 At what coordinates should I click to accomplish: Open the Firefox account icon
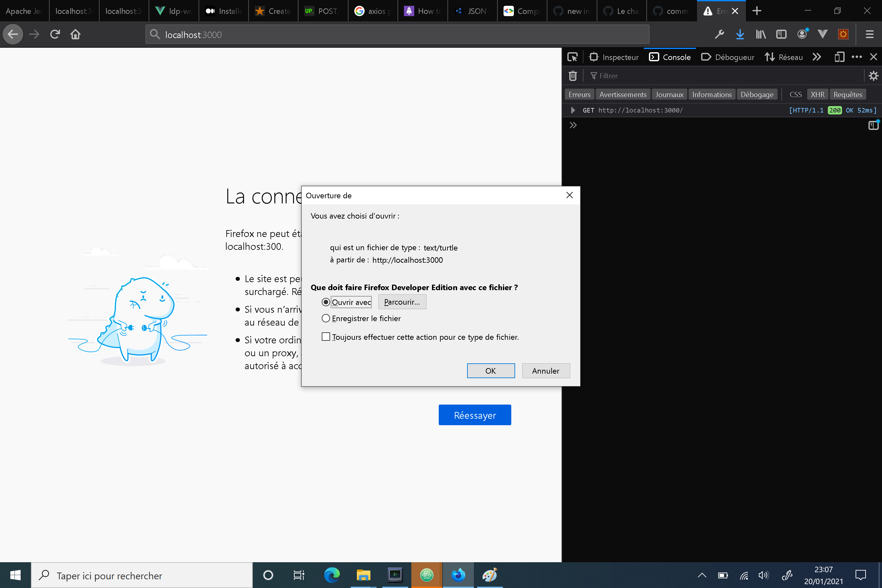(x=802, y=34)
